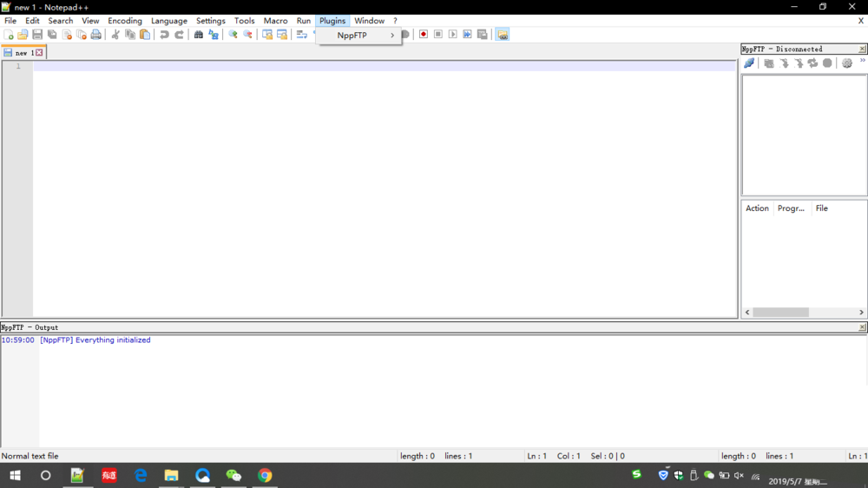868x488 pixels.
Task: Save the recorded macro toolbar icon
Action: [x=482, y=35]
